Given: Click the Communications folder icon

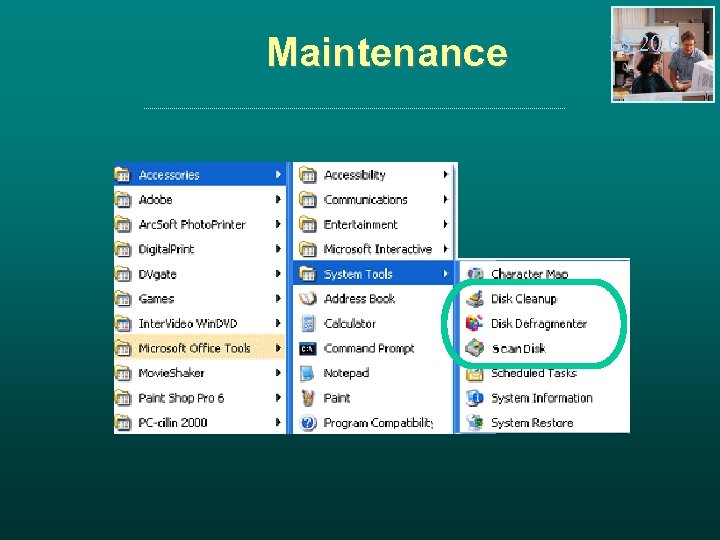Looking at the screenshot, I should point(308,199).
